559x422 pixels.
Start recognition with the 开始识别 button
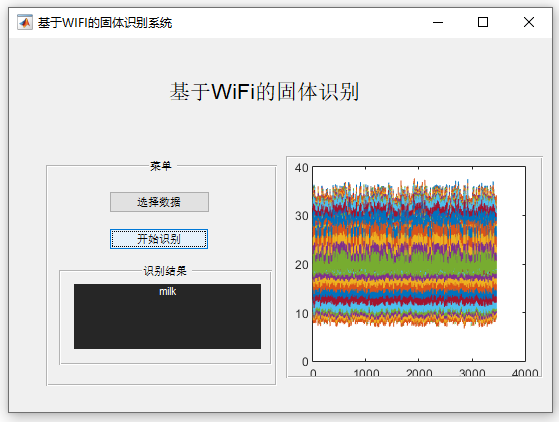pyautogui.click(x=159, y=239)
